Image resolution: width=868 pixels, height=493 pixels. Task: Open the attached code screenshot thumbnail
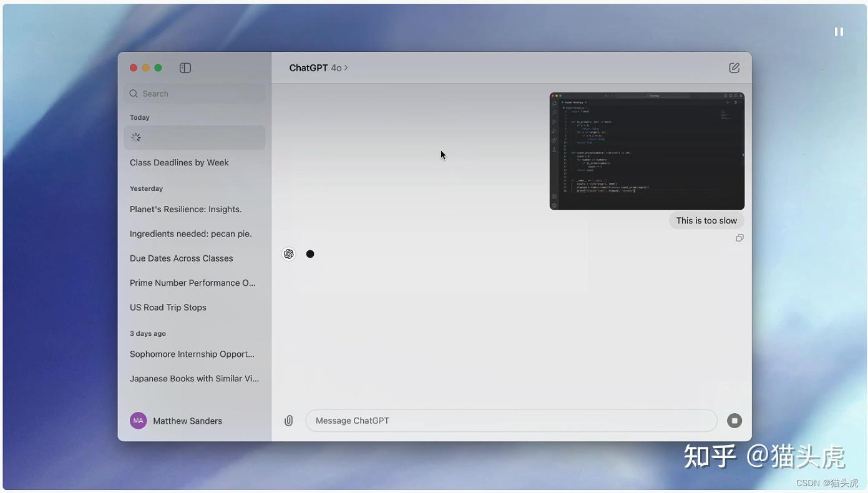647,151
